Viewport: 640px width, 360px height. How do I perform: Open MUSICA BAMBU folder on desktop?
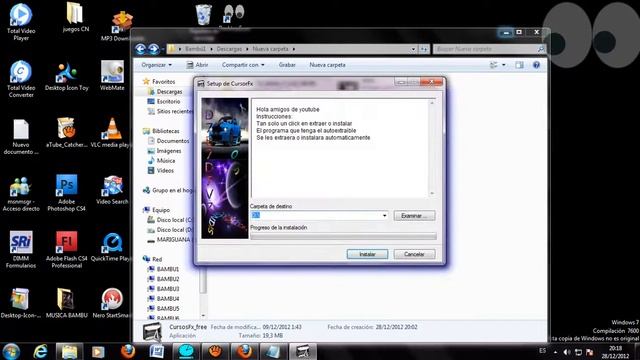pyautogui.click(x=67, y=303)
